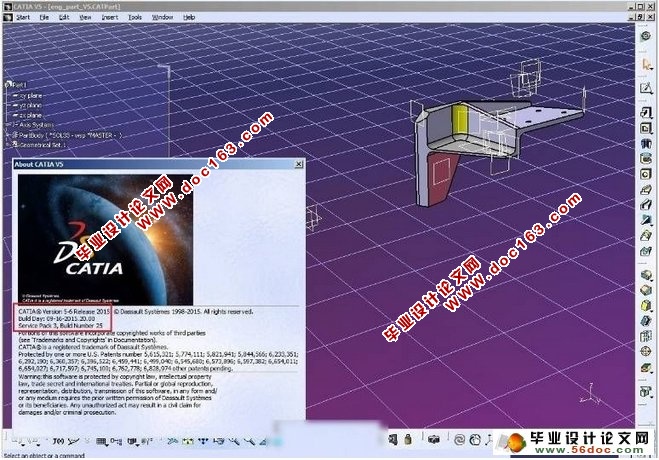Select the Rib tool
This screenshot has width=659, height=460.
point(646,189)
